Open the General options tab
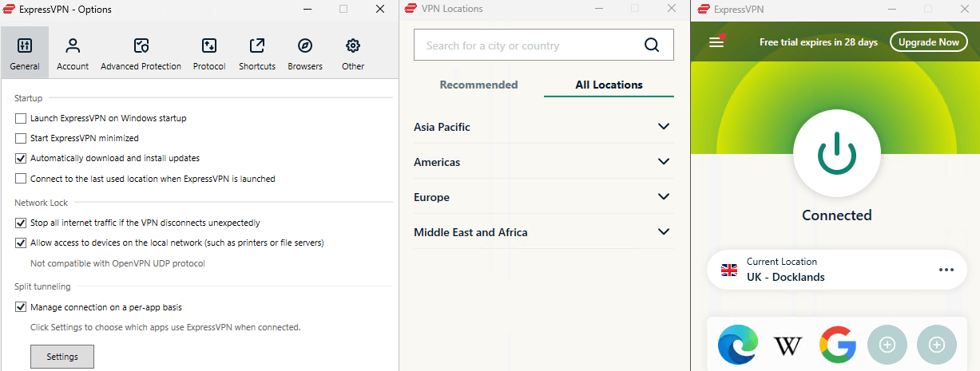Image resolution: width=980 pixels, height=371 pixels. click(25, 53)
